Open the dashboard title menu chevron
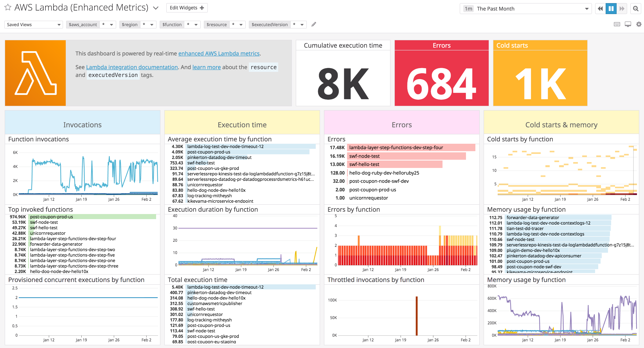This screenshot has width=644, height=348. point(156,8)
